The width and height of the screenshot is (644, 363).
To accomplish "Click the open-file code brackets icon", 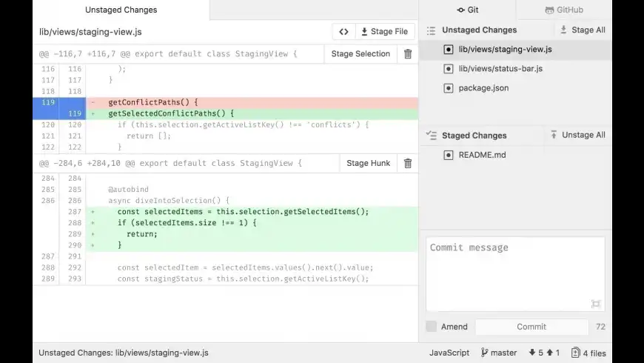I will click(x=343, y=32).
